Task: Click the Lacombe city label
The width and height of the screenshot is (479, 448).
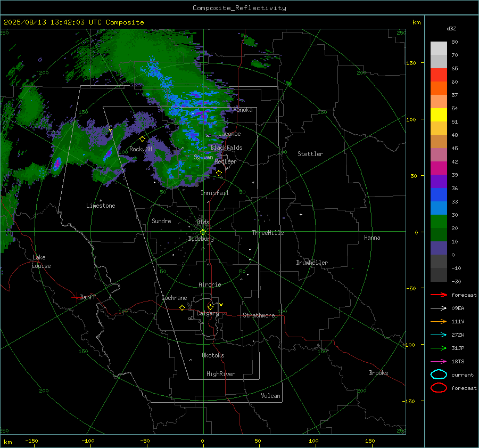Action: [x=229, y=134]
